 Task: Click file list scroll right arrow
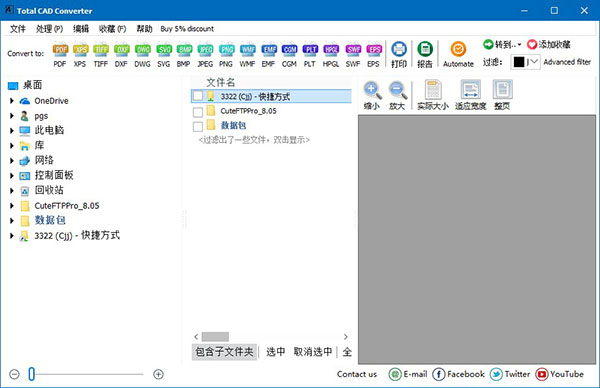click(x=346, y=337)
